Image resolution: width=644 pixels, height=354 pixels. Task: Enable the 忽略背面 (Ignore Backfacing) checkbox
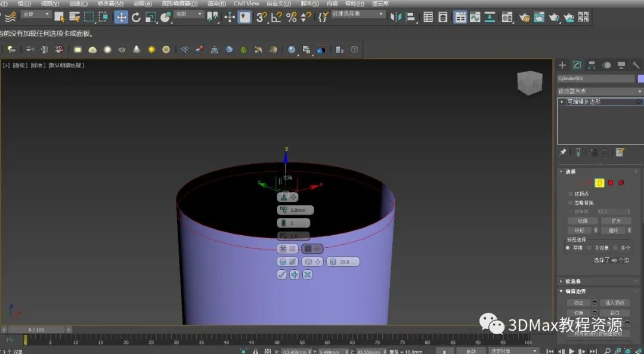[x=570, y=203]
